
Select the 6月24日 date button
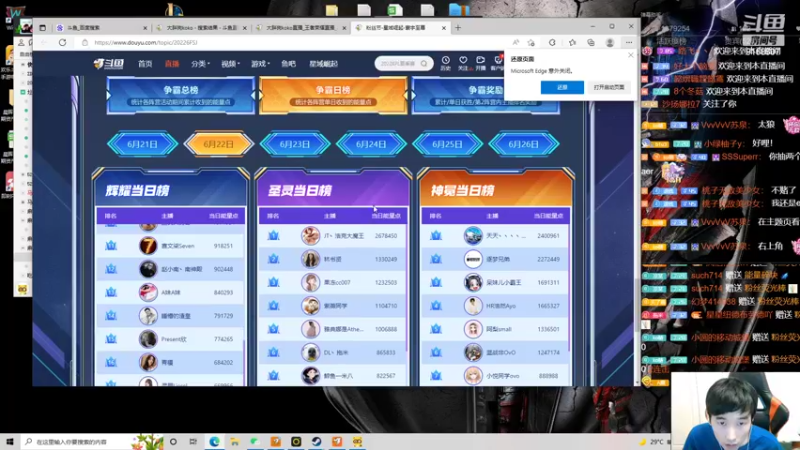[x=371, y=144]
